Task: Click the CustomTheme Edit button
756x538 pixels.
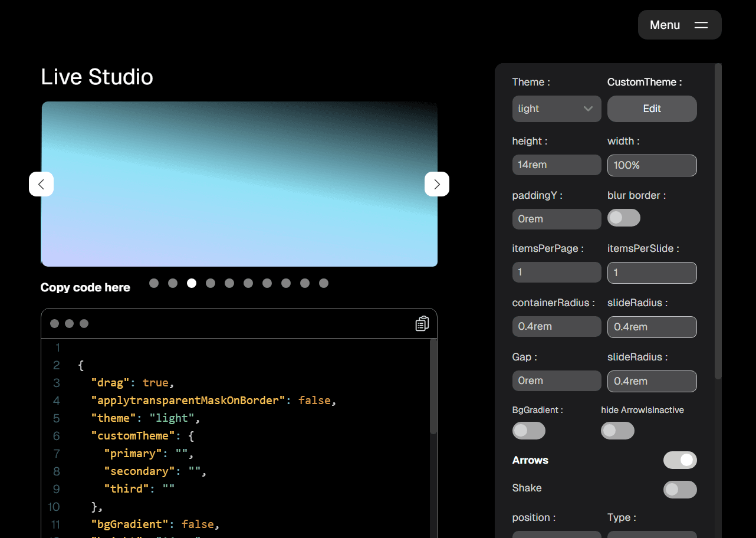Action: click(652, 109)
